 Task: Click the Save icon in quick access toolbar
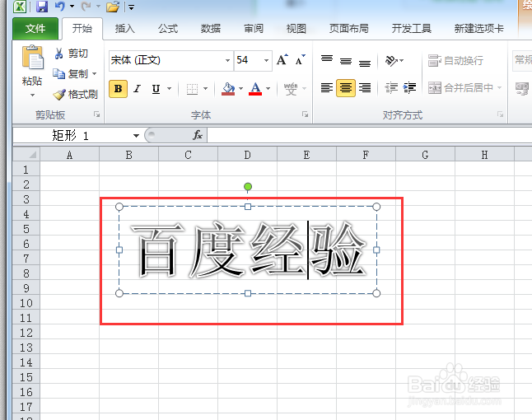click(42, 7)
